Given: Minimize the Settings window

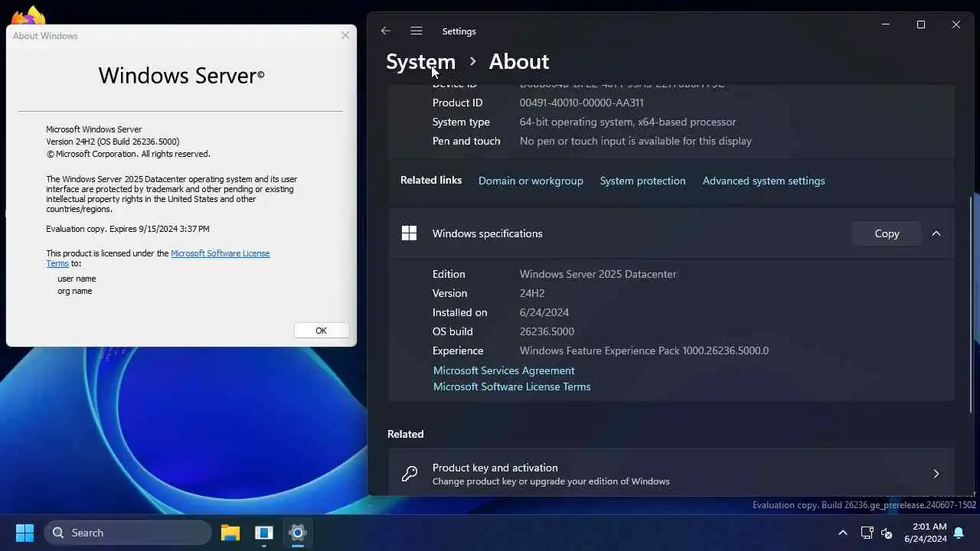Looking at the screenshot, I should coord(886,24).
